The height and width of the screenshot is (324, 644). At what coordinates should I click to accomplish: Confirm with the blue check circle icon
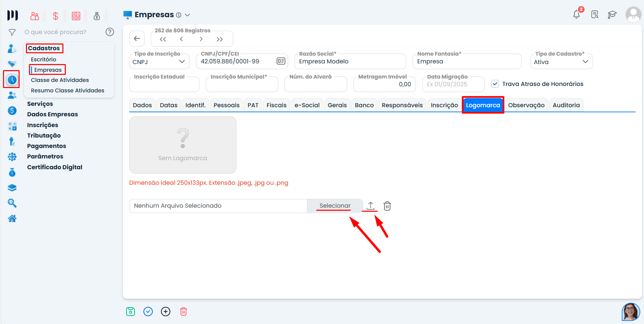point(148,312)
